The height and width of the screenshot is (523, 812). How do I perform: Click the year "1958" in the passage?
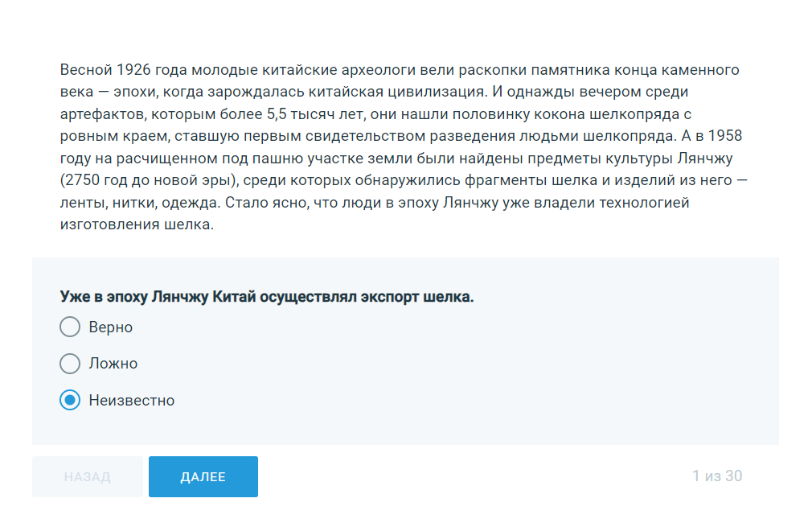tap(724, 135)
